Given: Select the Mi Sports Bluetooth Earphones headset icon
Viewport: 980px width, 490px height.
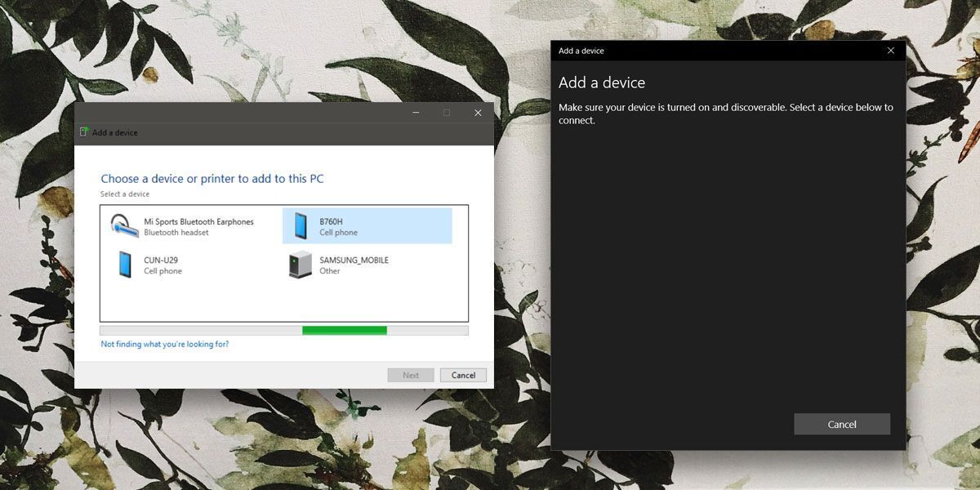Looking at the screenshot, I should coord(124,224).
